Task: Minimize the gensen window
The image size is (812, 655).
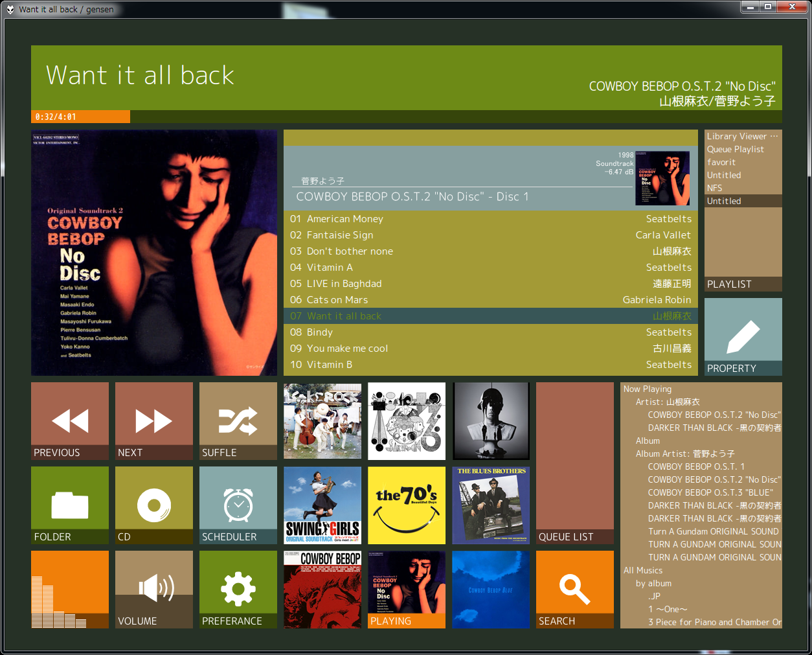Action: [x=750, y=7]
